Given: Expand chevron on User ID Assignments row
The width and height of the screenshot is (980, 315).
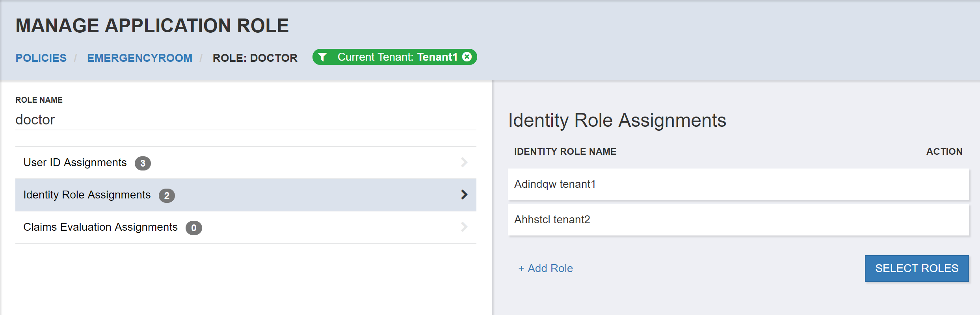Looking at the screenshot, I should pos(464,162).
